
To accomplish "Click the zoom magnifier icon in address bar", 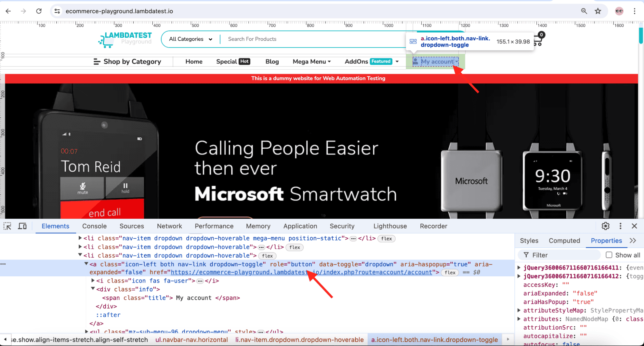I will click(584, 11).
